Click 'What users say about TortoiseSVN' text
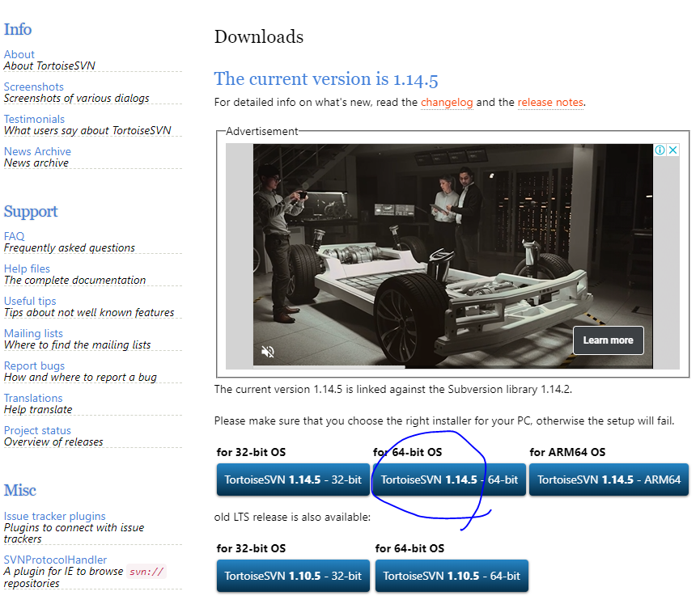 (x=87, y=131)
